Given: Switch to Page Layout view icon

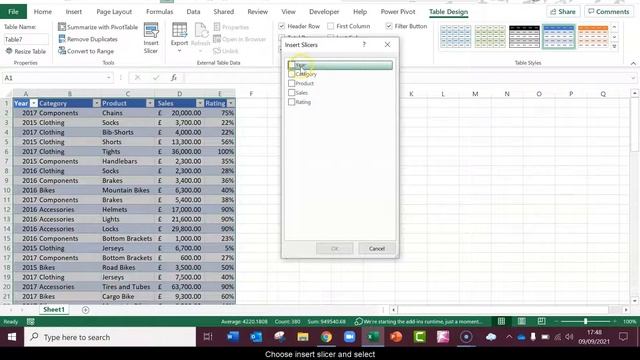Looking at the screenshot, I should [522, 322].
